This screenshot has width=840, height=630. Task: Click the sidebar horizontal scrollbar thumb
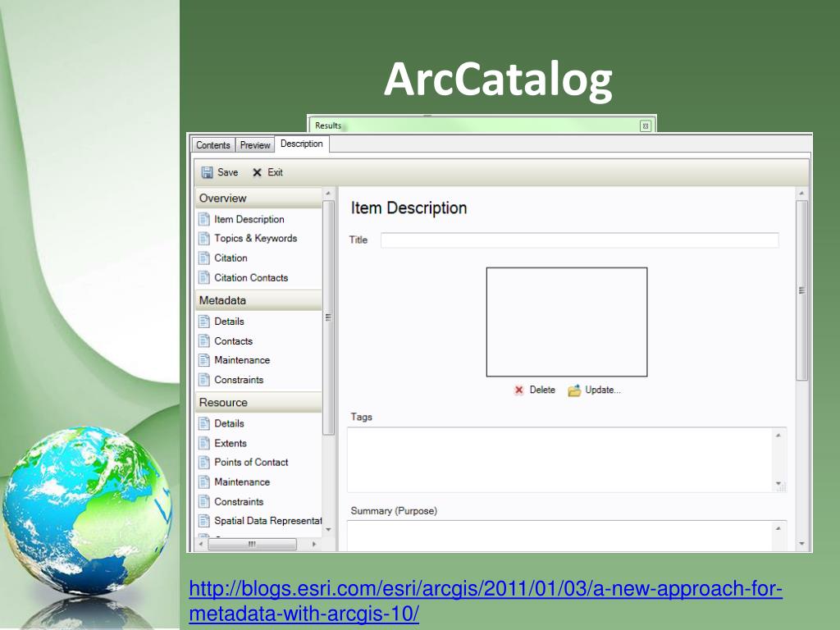point(252,545)
